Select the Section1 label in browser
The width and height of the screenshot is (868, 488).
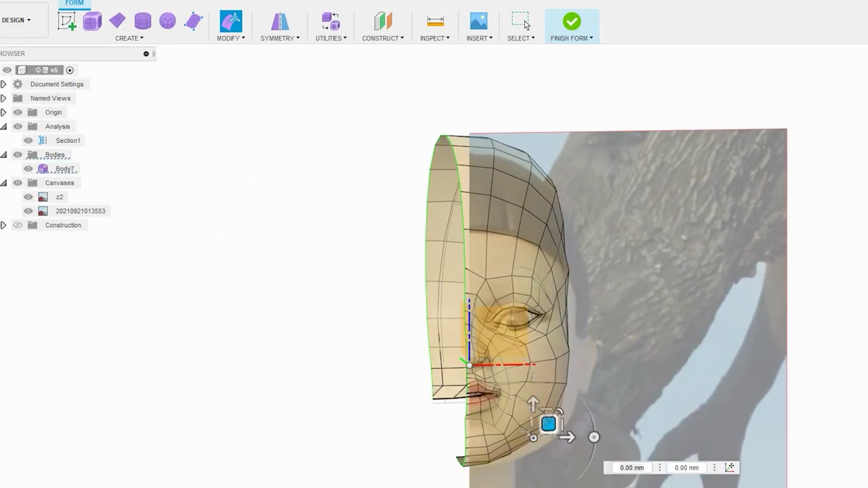68,140
